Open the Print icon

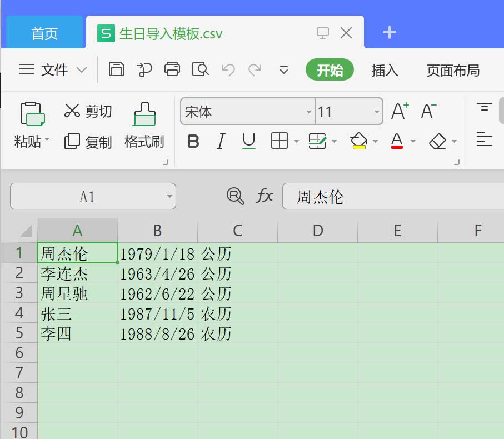click(x=172, y=69)
